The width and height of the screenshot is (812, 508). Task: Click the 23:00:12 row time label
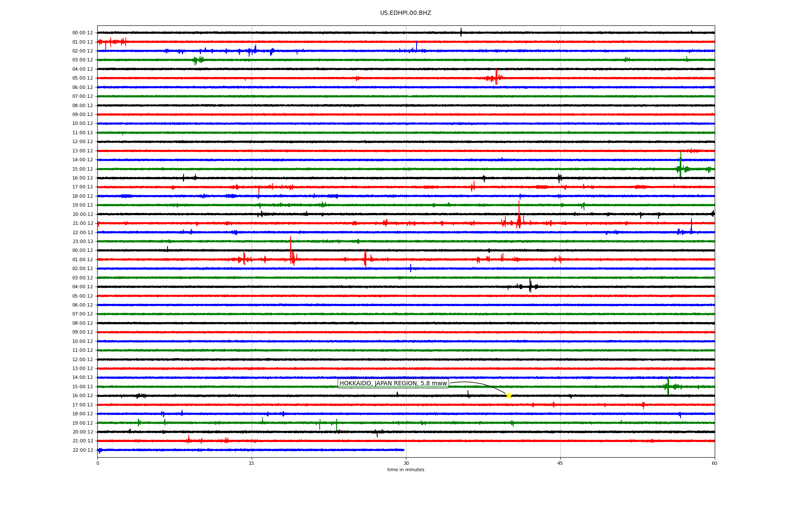click(x=82, y=242)
